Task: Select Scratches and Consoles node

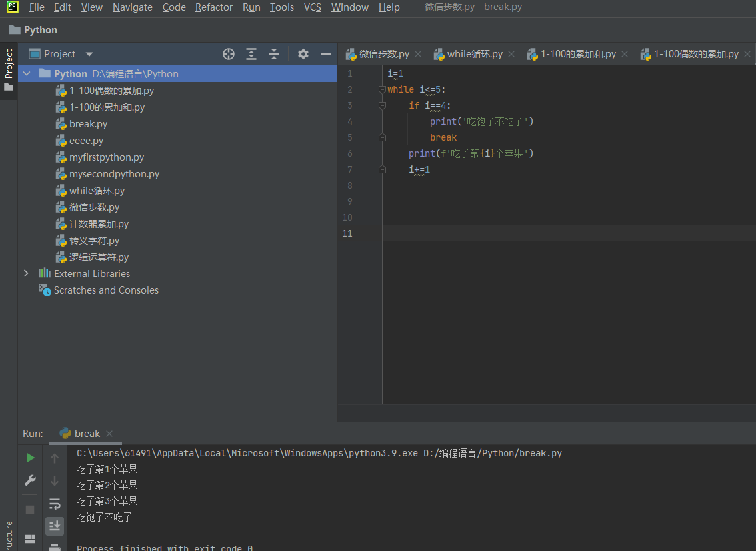Action: 99,290
